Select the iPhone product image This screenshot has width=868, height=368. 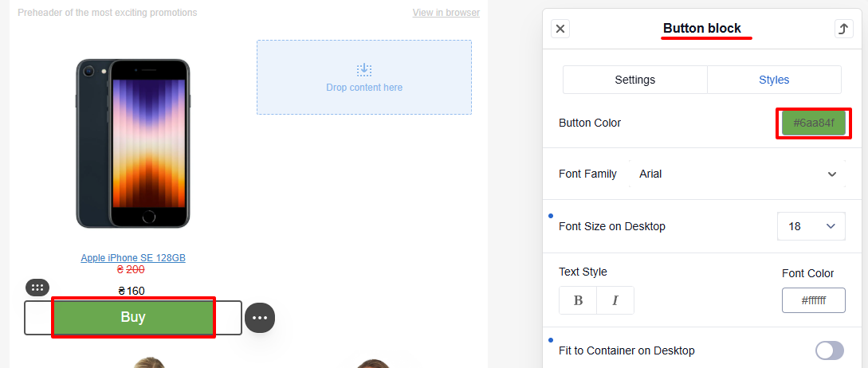point(133,143)
